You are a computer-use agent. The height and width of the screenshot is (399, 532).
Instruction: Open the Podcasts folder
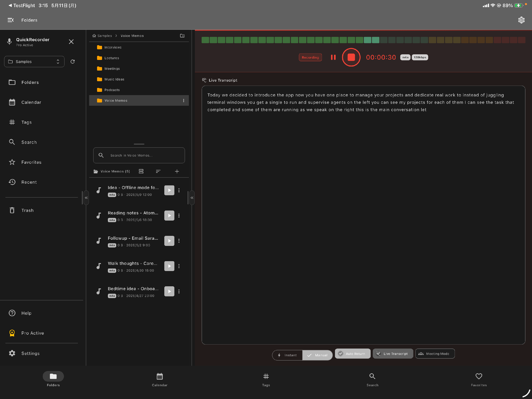point(139,90)
